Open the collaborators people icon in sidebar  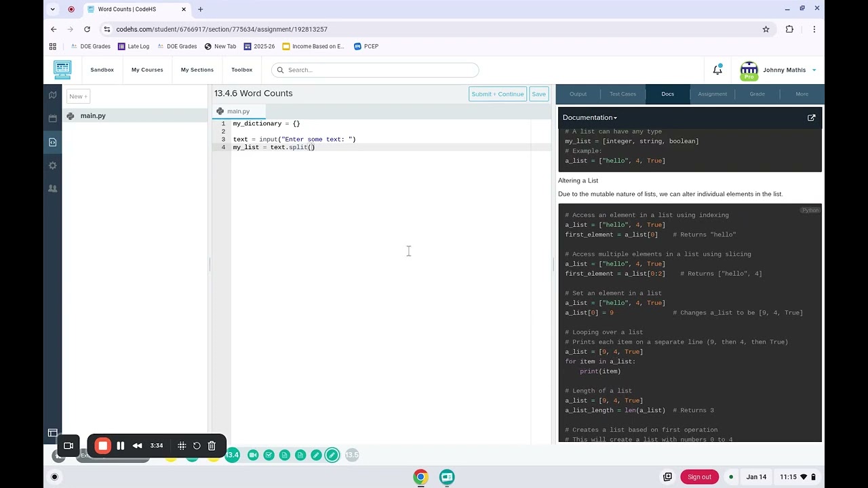(53, 188)
